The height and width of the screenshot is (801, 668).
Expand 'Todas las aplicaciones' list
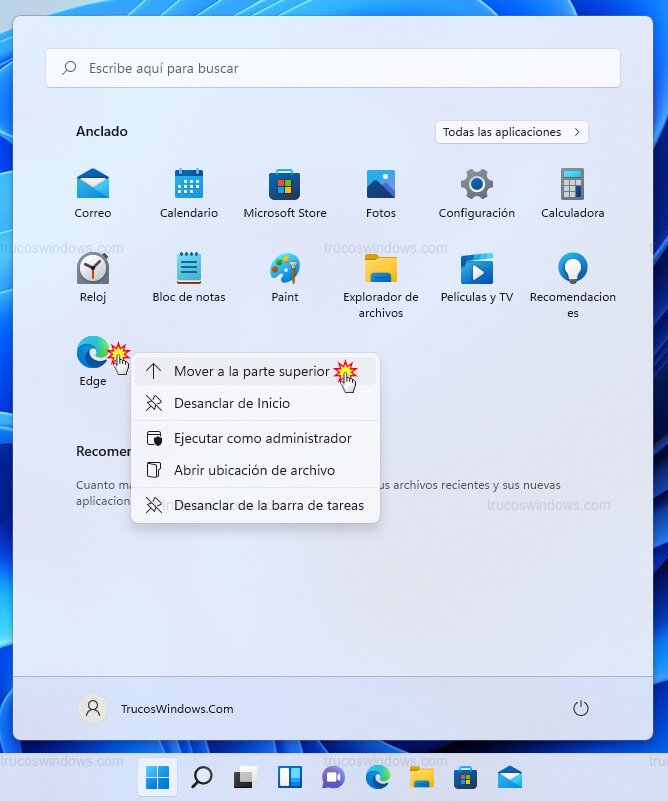coord(511,132)
